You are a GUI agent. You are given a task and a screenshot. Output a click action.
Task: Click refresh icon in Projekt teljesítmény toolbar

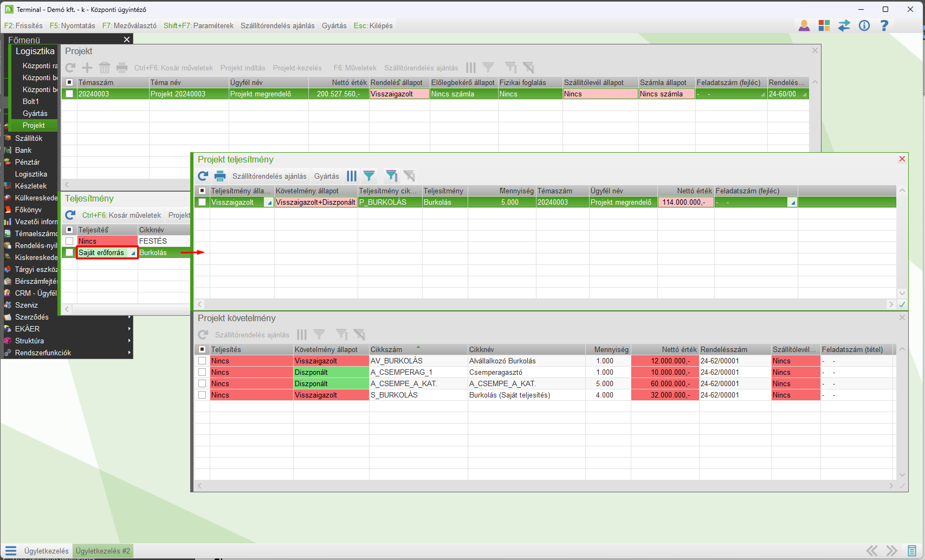coord(203,176)
